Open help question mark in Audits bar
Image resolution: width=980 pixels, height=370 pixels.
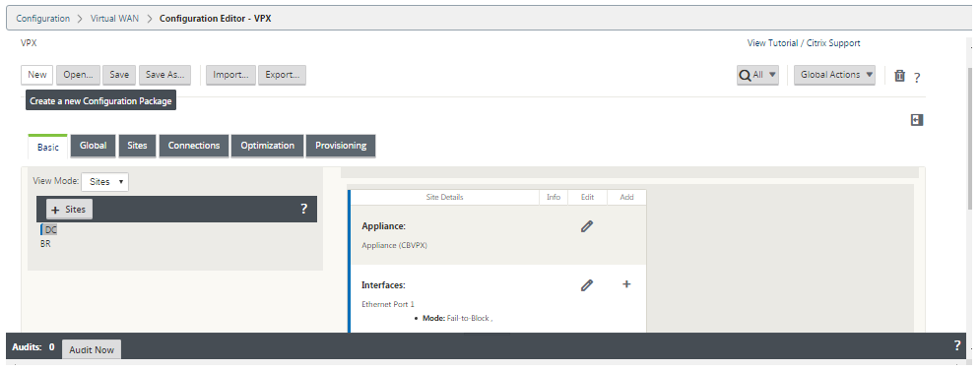pyautogui.click(x=957, y=345)
